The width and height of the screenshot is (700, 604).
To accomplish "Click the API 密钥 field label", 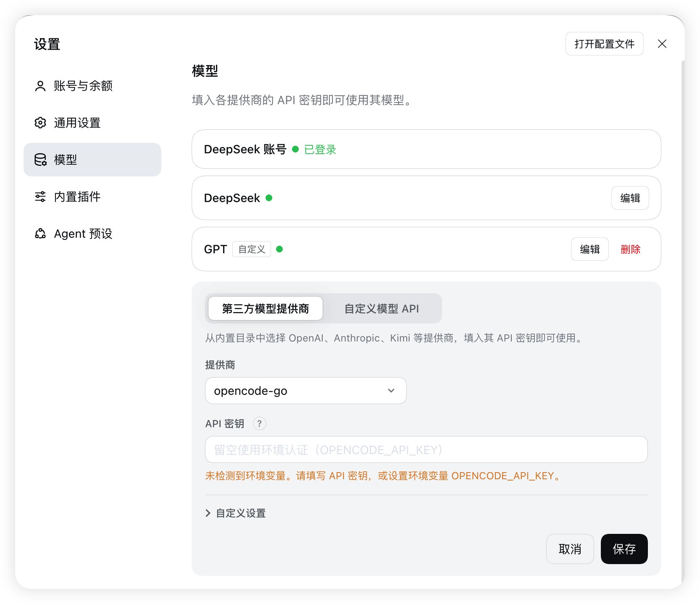I will (224, 423).
